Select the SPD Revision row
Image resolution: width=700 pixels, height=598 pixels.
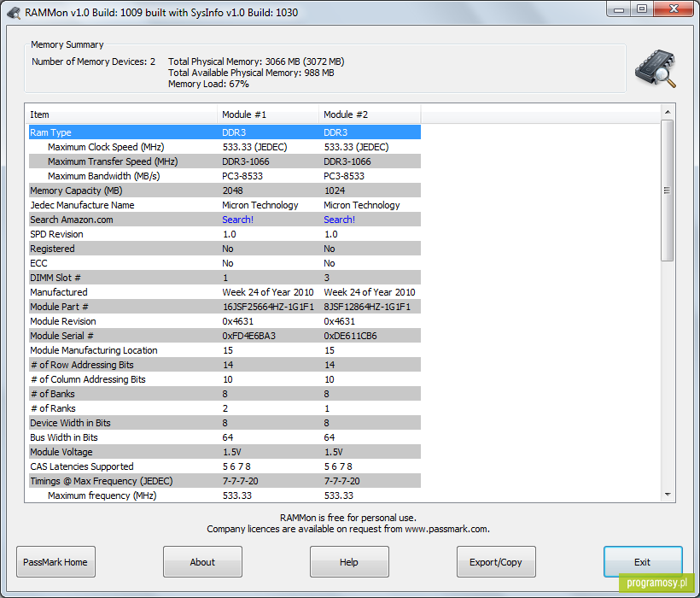pos(225,234)
